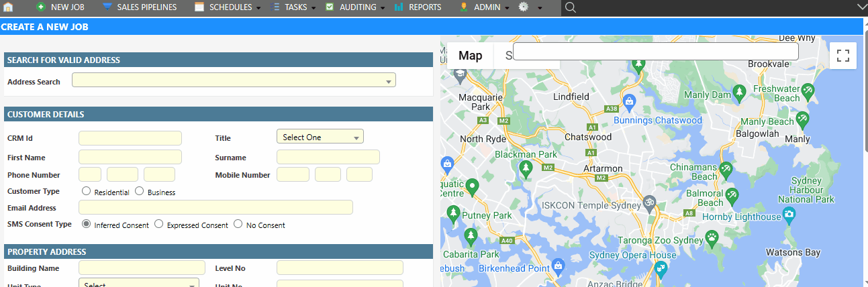Select the Business customer type

point(140,191)
